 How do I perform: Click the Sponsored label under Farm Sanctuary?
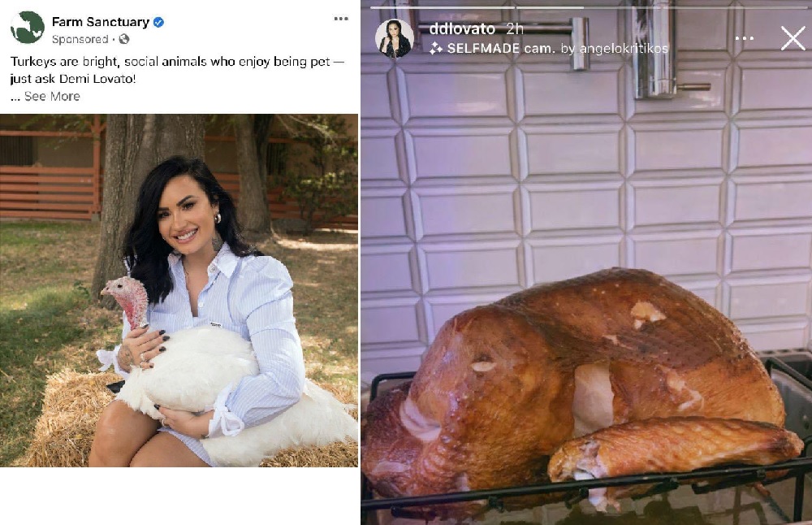80,39
